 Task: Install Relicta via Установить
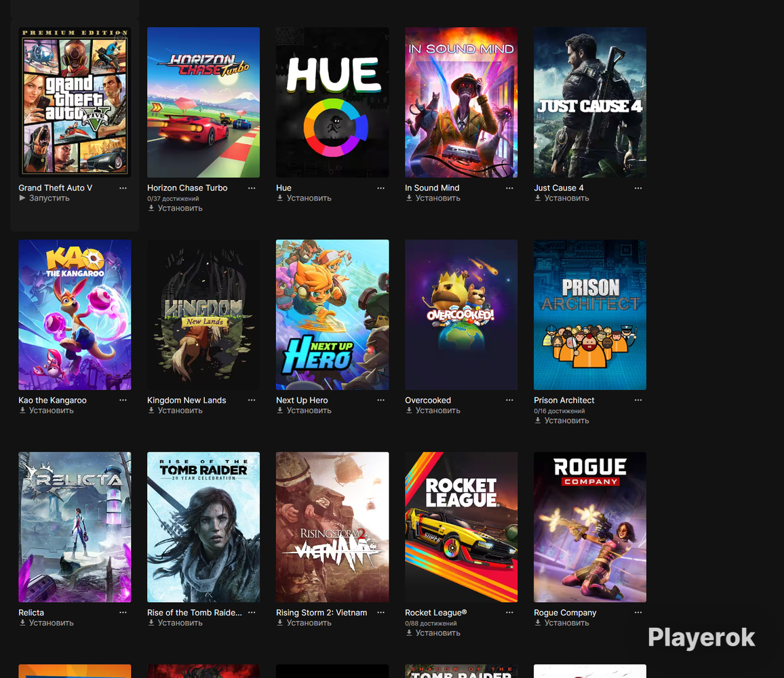click(46, 624)
